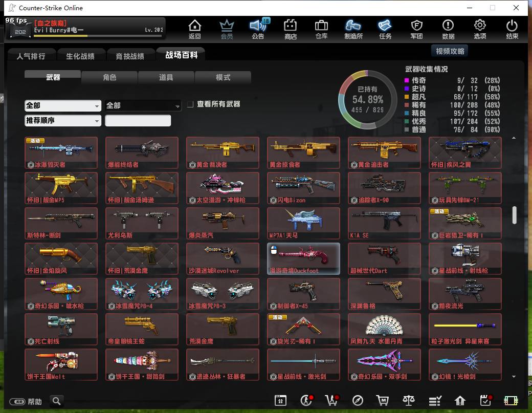The height and width of the screenshot is (413, 532).
Task: Click the weapon list scrollbar thumb
Action: [515, 215]
